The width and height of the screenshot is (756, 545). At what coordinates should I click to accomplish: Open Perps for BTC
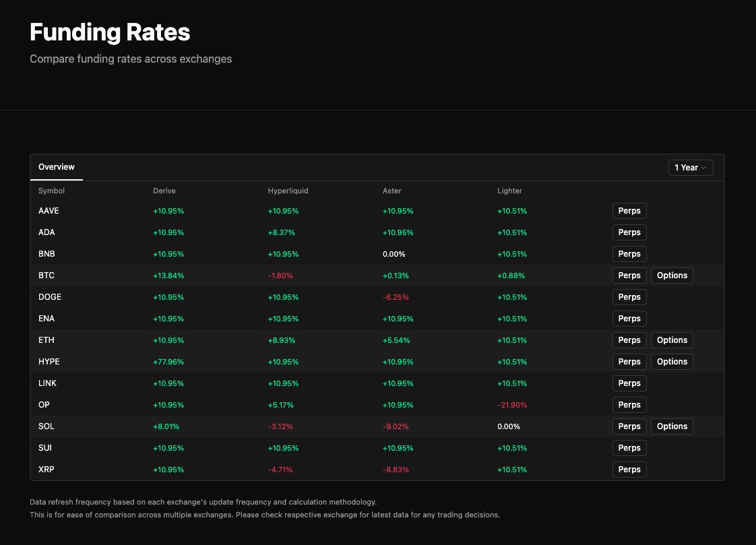629,276
